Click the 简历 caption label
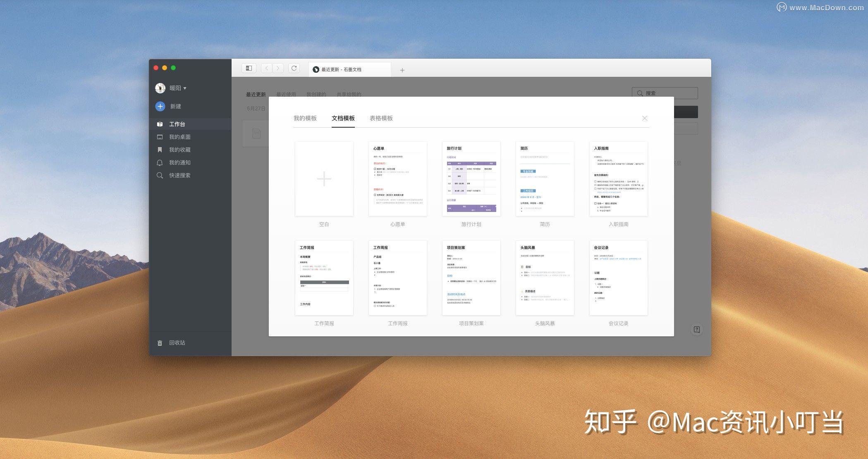This screenshot has height=459, width=868. [x=545, y=224]
